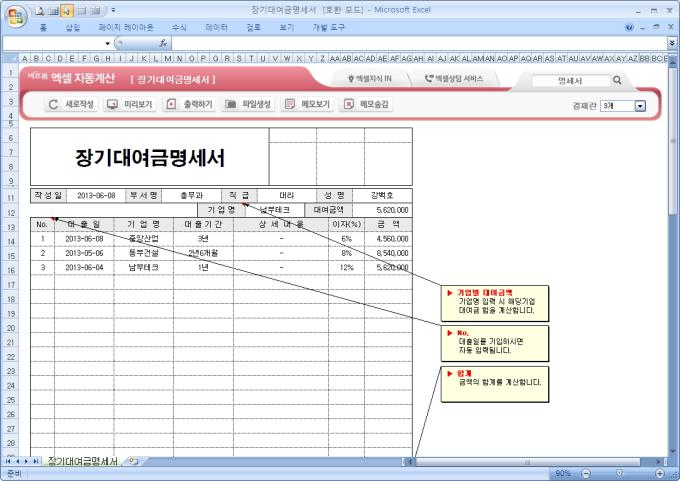
Task: Click the highlighted pointer icon in quick access toolbar
Action: [x=66, y=11]
